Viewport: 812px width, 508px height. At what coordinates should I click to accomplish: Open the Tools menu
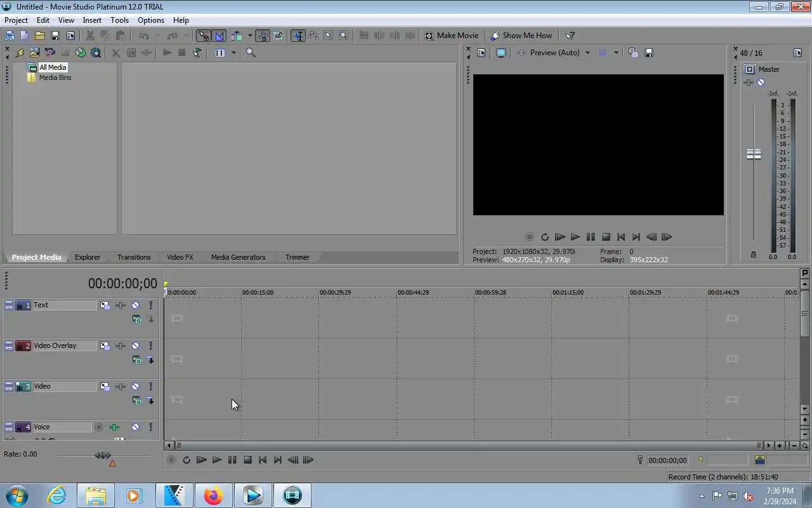(x=119, y=20)
